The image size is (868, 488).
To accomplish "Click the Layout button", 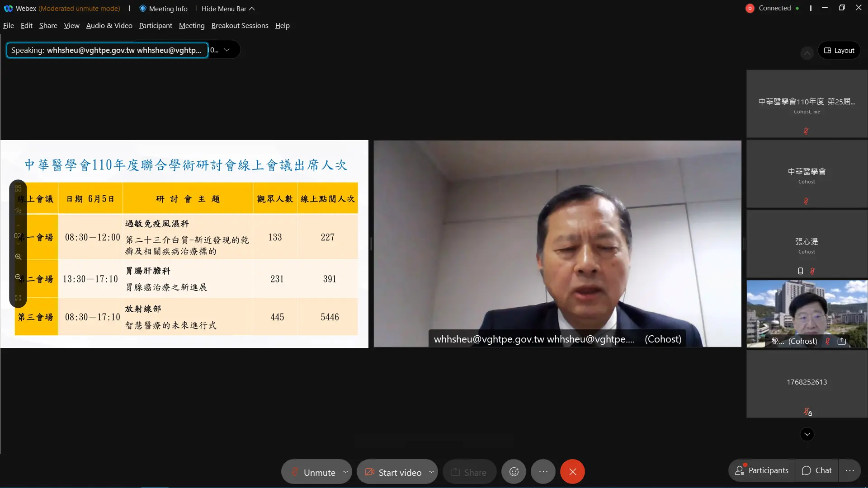I will (839, 51).
